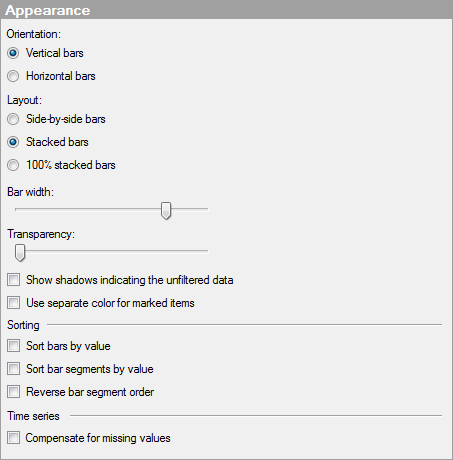This screenshot has width=453, height=460.
Task: Click the Transparency slider handle
Action: [x=20, y=252]
